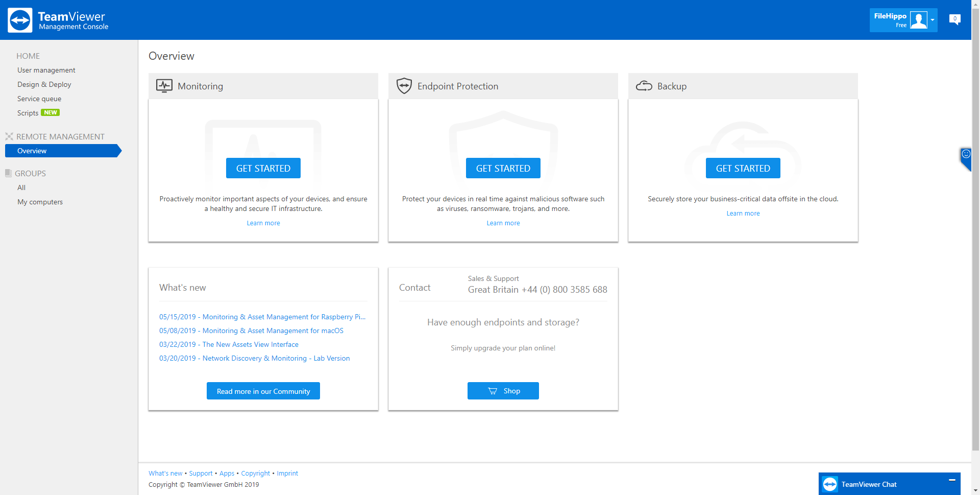
Task: Open the notifications chat bubble icon
Action: 954,19
